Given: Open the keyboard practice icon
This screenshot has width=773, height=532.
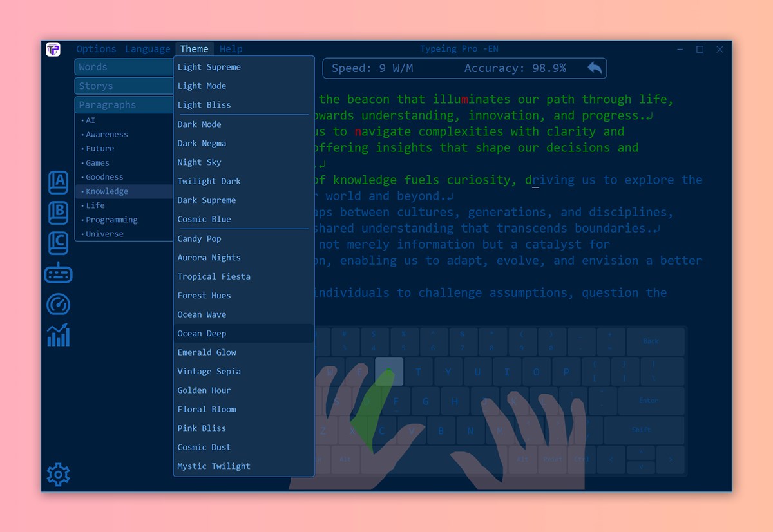Looking at the screenshot, I should (58, 273).
